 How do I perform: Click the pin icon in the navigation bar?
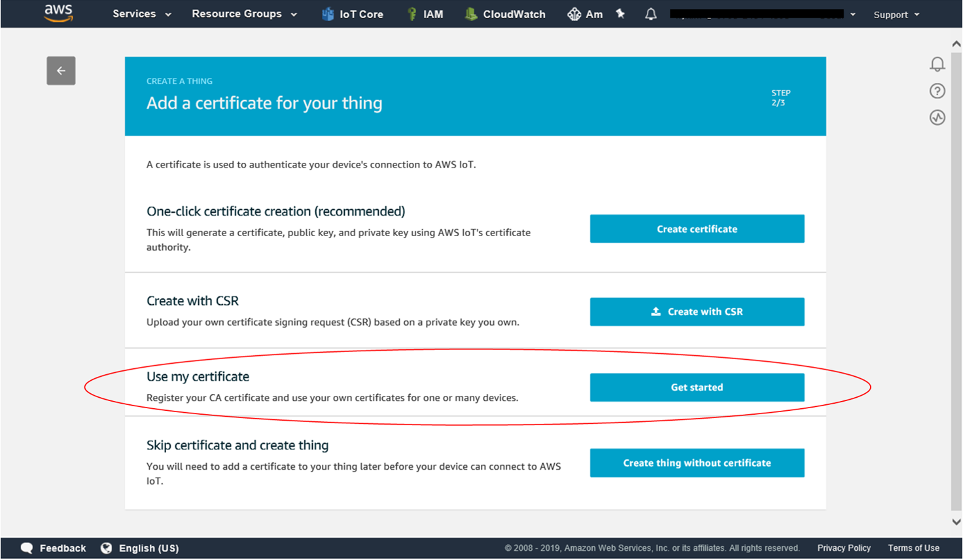point(620,13)
